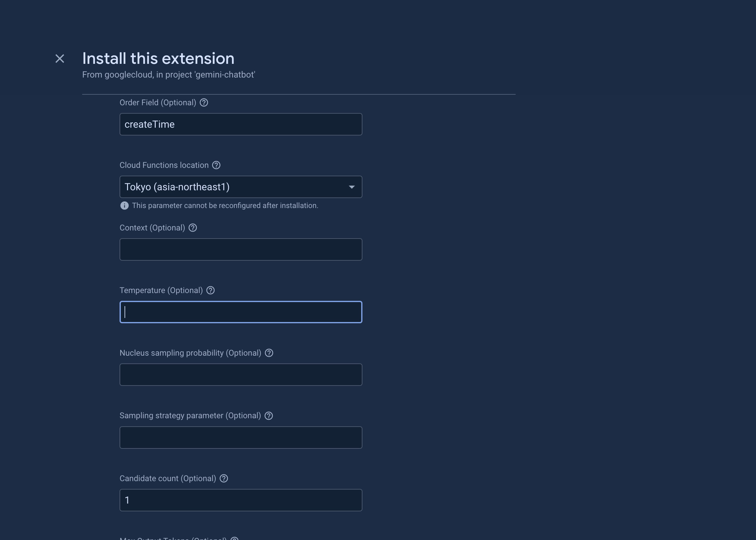756x540 pixels.
Task: Focus the Nucleus sampling probability input
Action: click(241, 375)
